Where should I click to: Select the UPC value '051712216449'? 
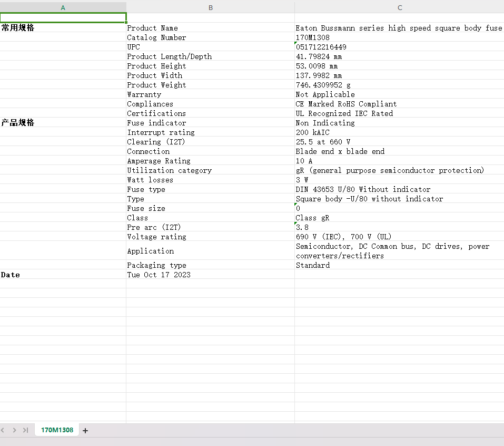pyautogui.click(x=399, y=47)
